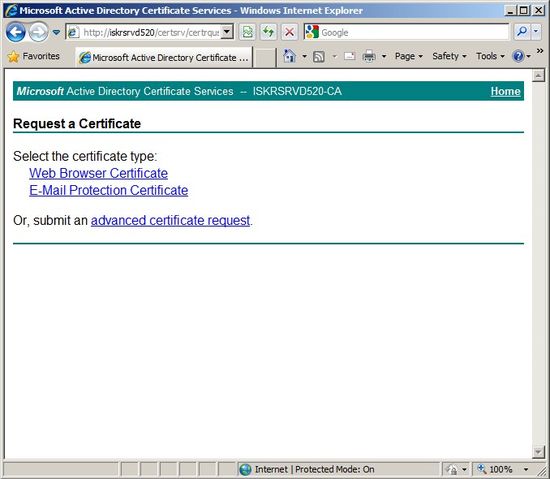Follow the Home link in teal banner

click(x=505, y=91)
